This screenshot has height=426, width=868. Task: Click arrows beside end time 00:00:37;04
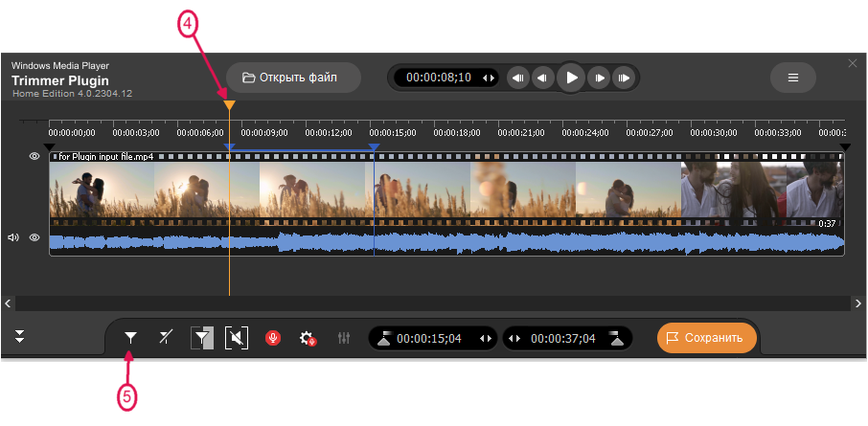click(x=514, y=339)
